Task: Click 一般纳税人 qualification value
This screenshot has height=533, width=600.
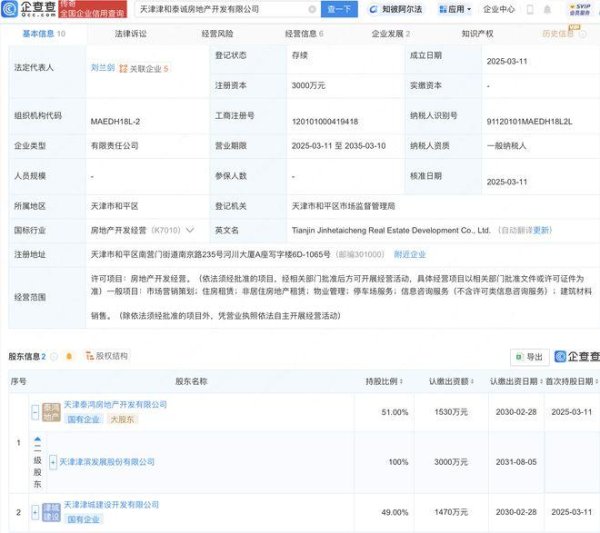Action: [x=506, y=146]
